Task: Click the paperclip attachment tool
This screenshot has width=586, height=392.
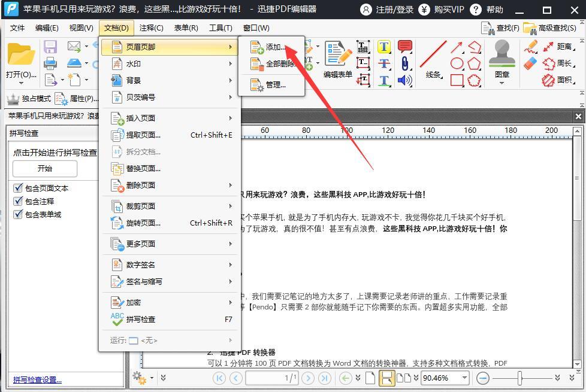Action: coord(404,63)
